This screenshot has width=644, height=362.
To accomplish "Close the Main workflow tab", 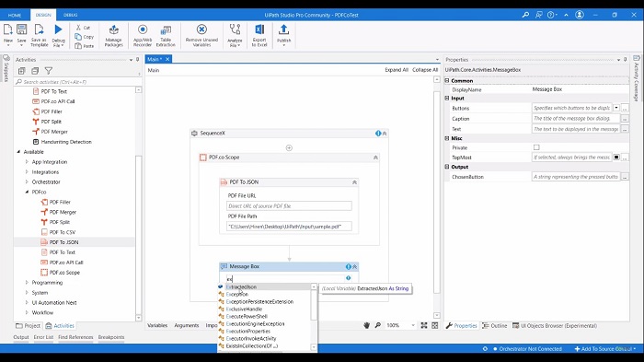I will point(167,59).
